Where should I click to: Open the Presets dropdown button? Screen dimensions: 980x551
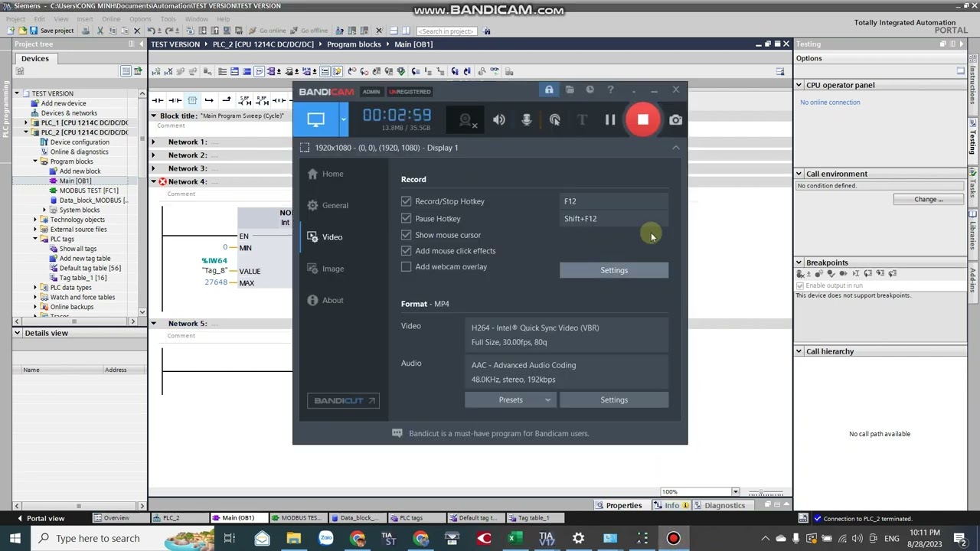(x=511, y=399)
